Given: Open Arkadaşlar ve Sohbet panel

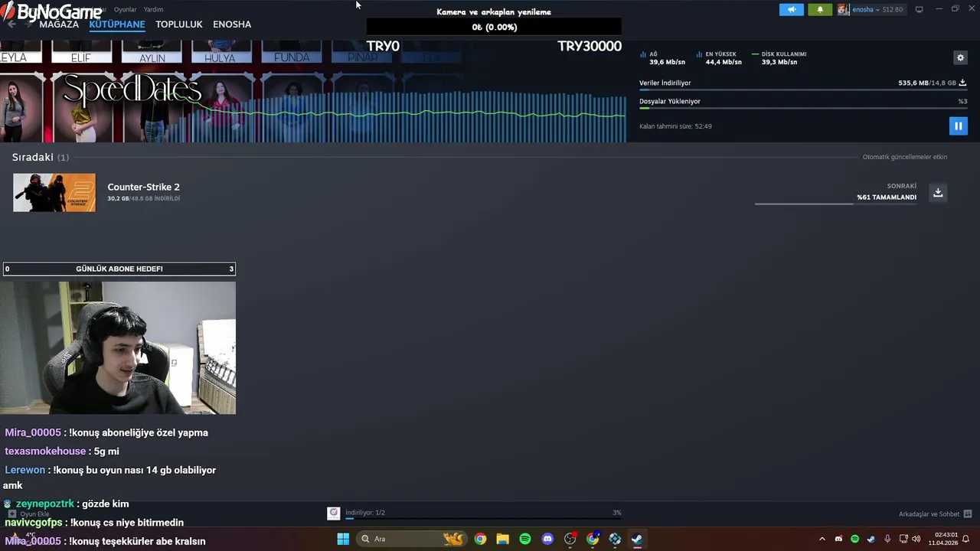Looking at the screenshot, I should point(929,514).
